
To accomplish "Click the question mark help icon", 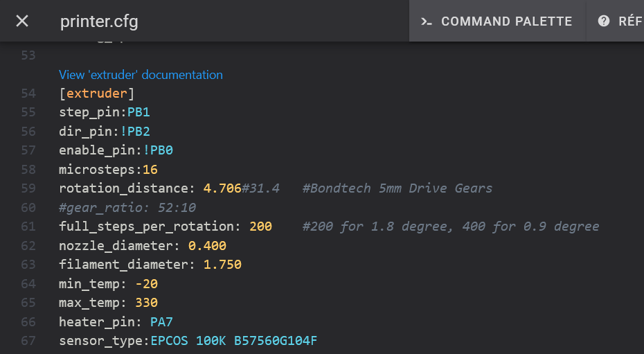I will 604,21.
